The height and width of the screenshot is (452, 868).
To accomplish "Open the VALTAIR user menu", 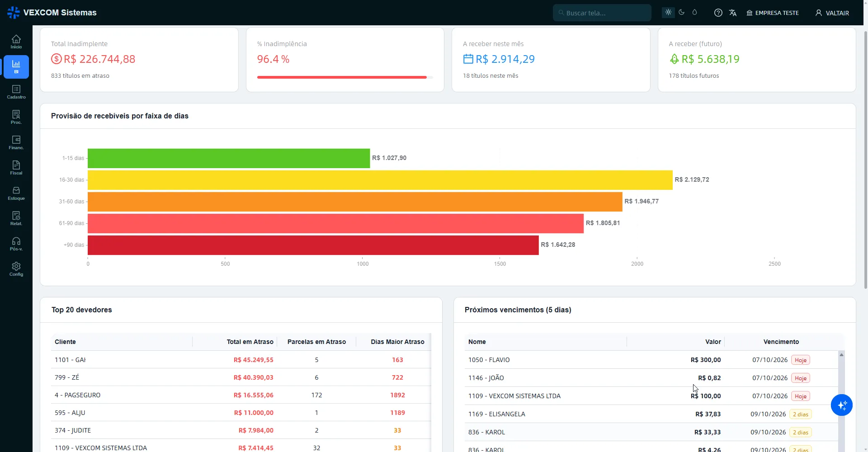I will pos(832,13).
